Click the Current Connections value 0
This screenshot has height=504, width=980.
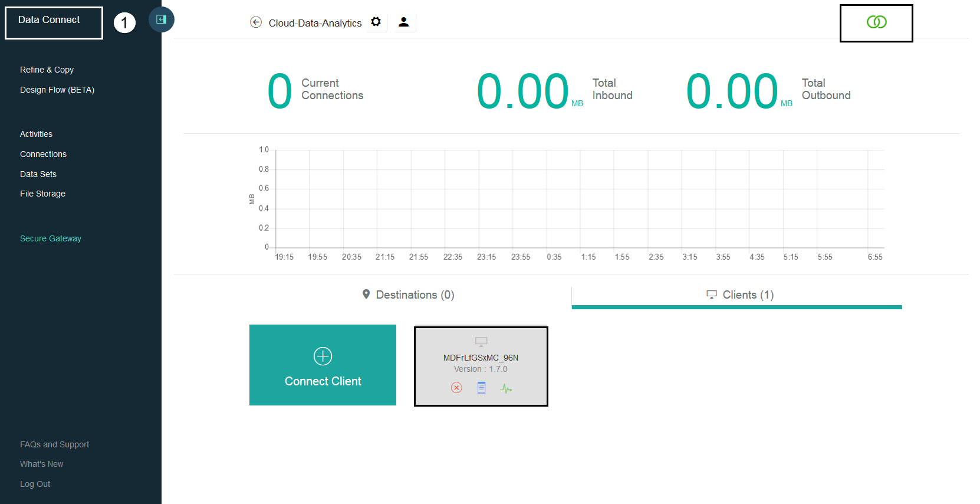tap(279, 91)
